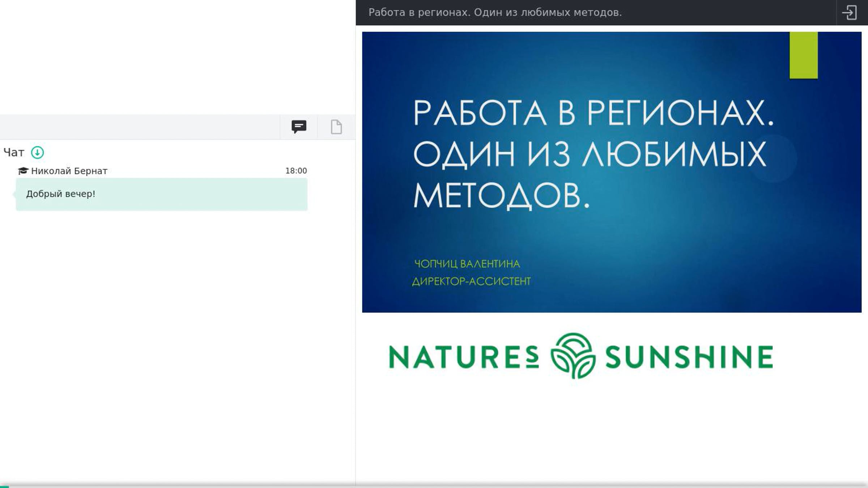Click the "Чат" heading

[x=14, y=153]
